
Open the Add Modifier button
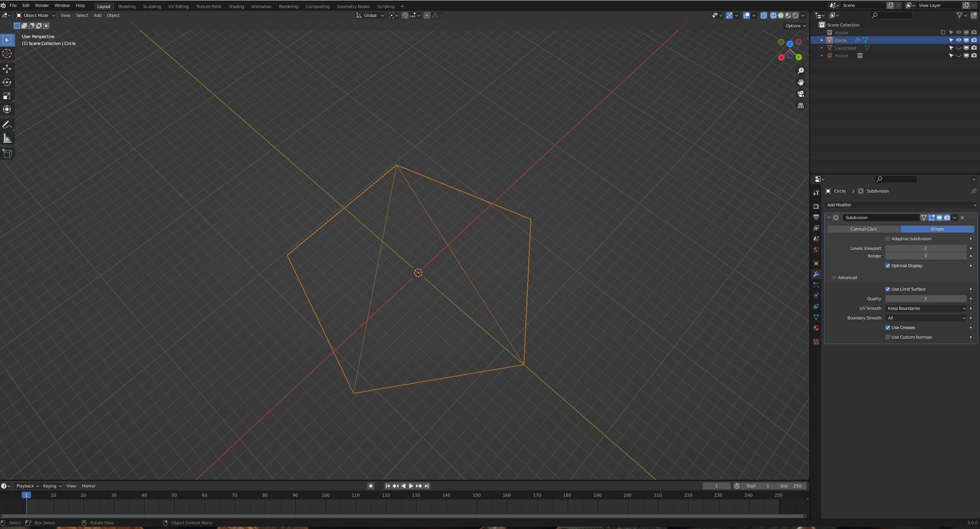click(x=901, y=205)
